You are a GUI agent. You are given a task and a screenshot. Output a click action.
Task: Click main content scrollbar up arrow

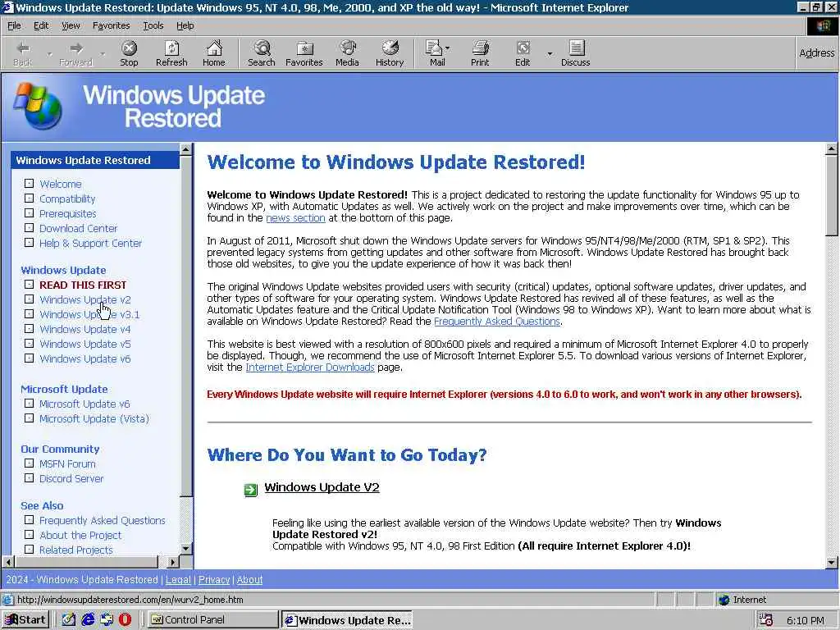pos(832,148)
